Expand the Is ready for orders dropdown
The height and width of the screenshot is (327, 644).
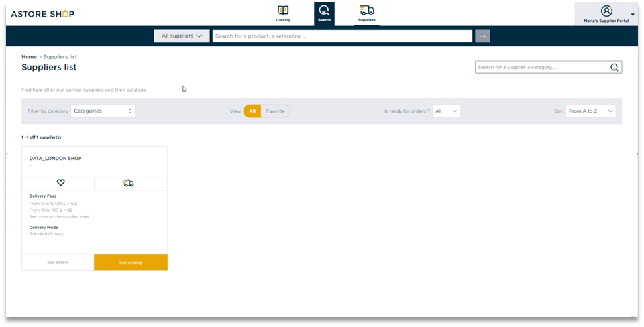[x=446, y=111]
